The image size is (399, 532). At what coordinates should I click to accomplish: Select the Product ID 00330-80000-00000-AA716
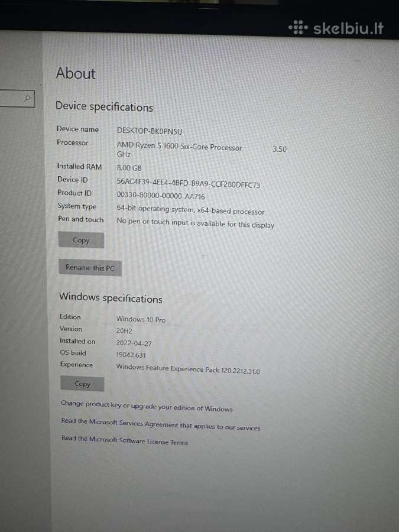pos(161,196)
